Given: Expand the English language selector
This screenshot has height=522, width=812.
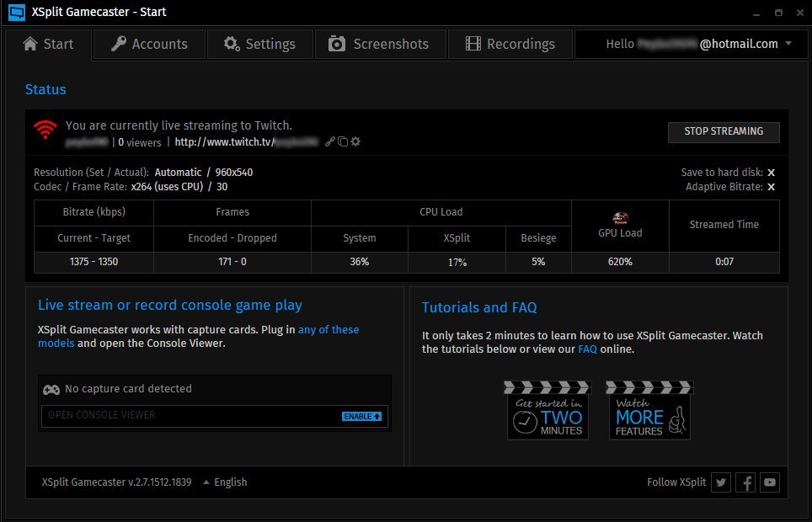Looking at the screenshot, I should click(x=225, y=482).
